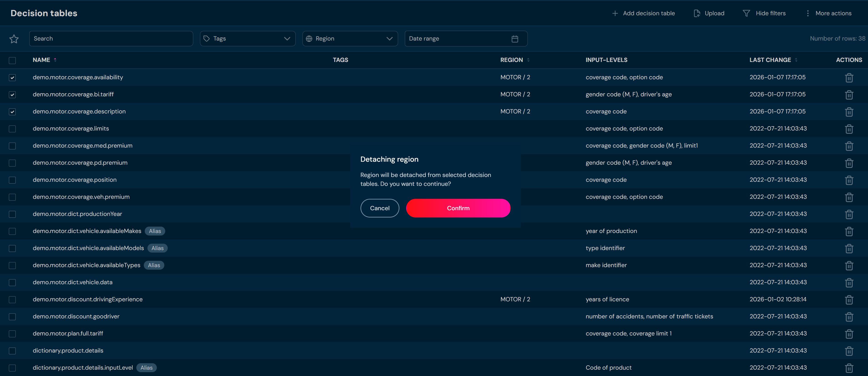Delete demo.motor.discount.goodriver with trash icon
Viewport: 868px width, 376px height.
point(849,317)
